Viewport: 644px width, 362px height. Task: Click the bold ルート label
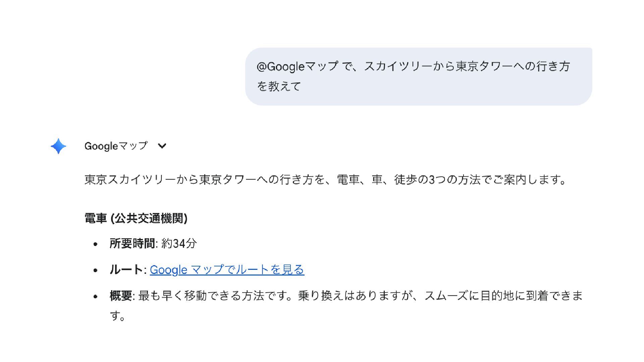pos(126,269)
